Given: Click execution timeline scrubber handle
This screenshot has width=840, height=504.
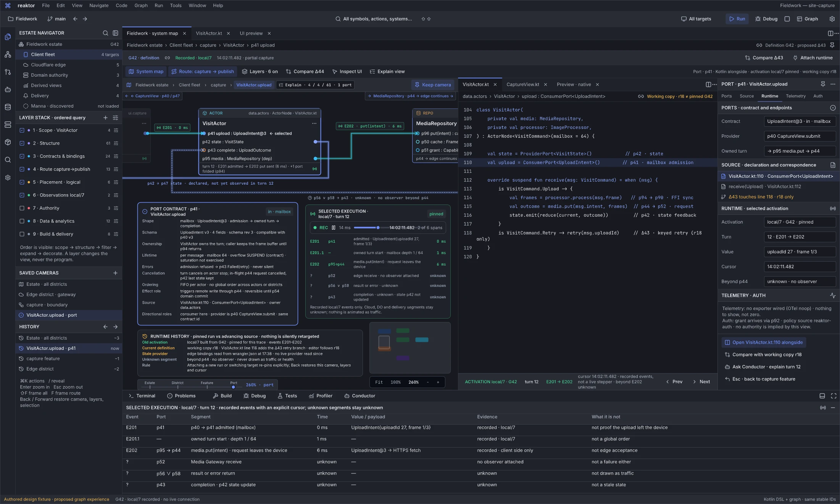Looking at the screenshot, I should pos(378,228).
